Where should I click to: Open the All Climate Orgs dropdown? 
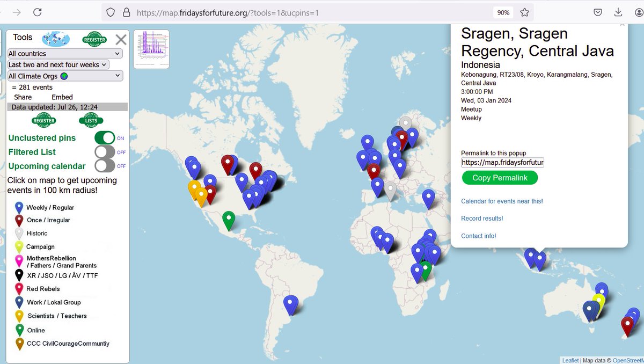point(65,76)
